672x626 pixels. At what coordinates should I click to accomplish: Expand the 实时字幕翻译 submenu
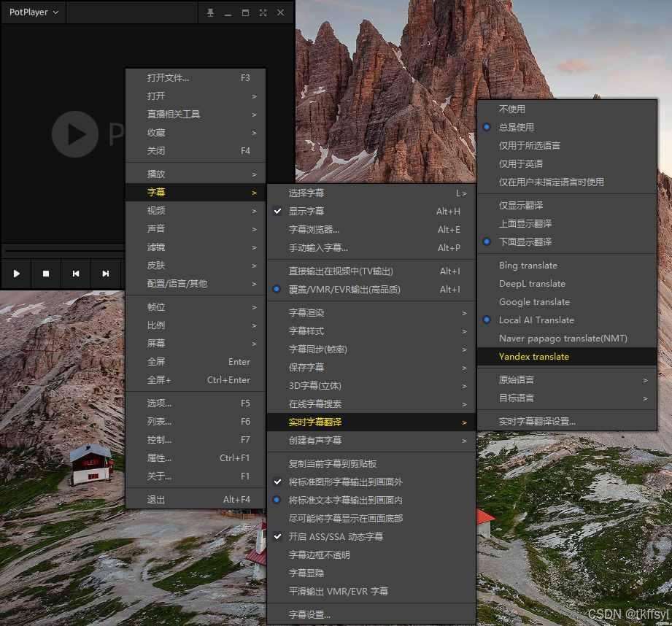[371, 422]
